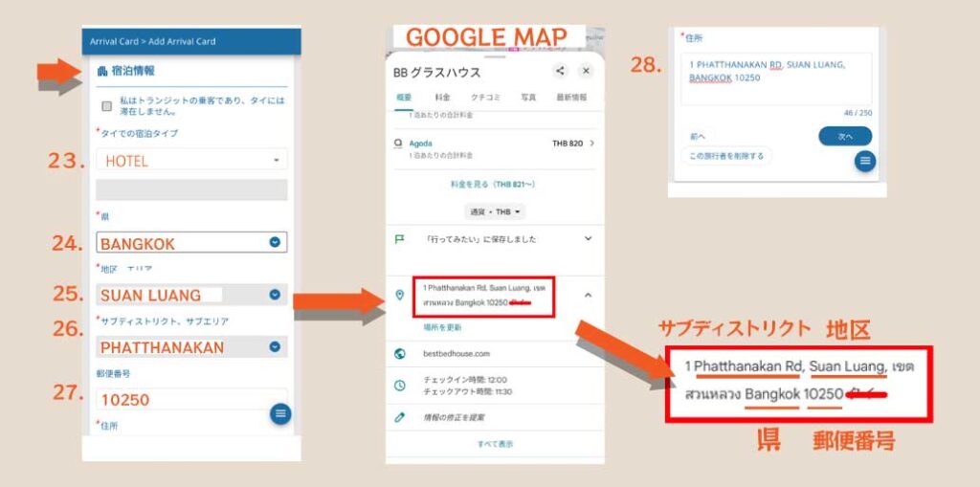Open the 通貨 THB currency selector
This screenshot has width=980, height=487.
pos(495,212)
